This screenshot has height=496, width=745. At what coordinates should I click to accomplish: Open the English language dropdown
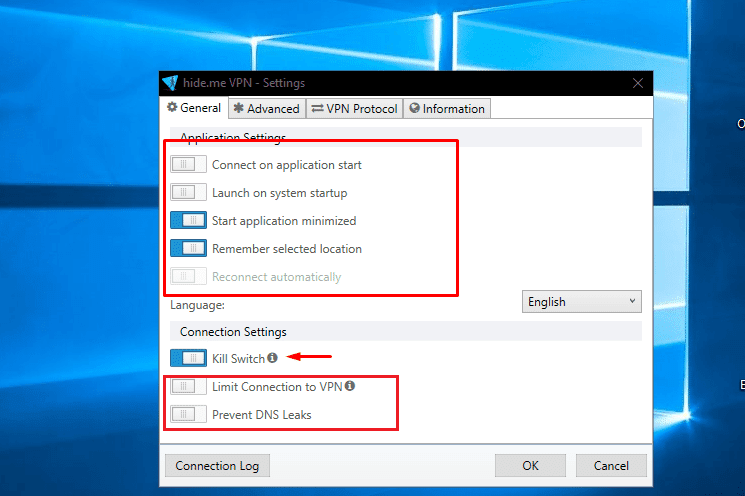coord(582,302)
